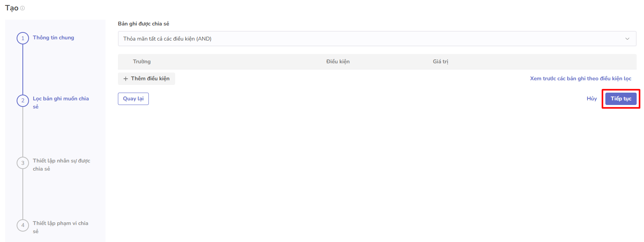Expand the chevron arrow of condition dropdown
The image size is (644, 242).
(627, 39)
